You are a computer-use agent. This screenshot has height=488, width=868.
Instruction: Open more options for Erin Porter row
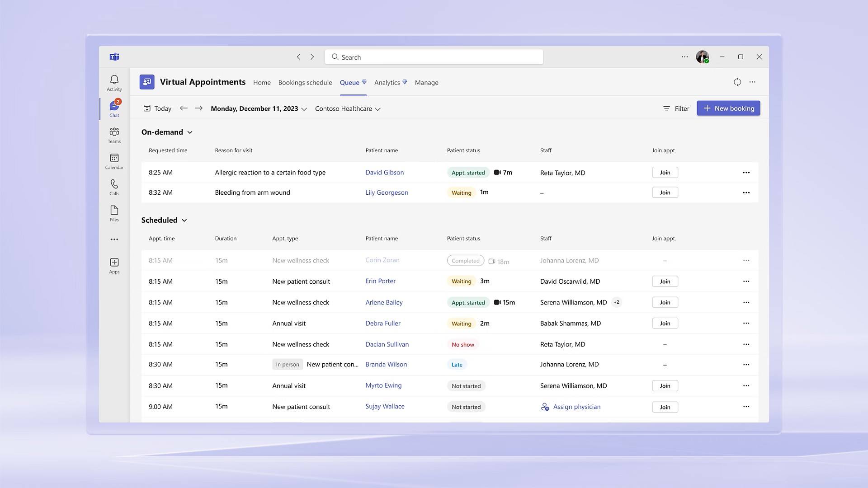tap(746, 282)
